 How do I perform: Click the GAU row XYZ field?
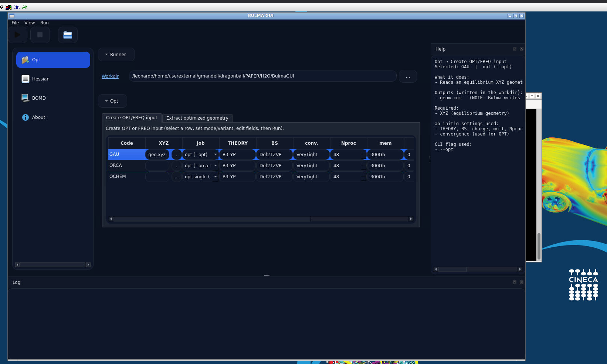pyautogui.click(x=157, y=155)
